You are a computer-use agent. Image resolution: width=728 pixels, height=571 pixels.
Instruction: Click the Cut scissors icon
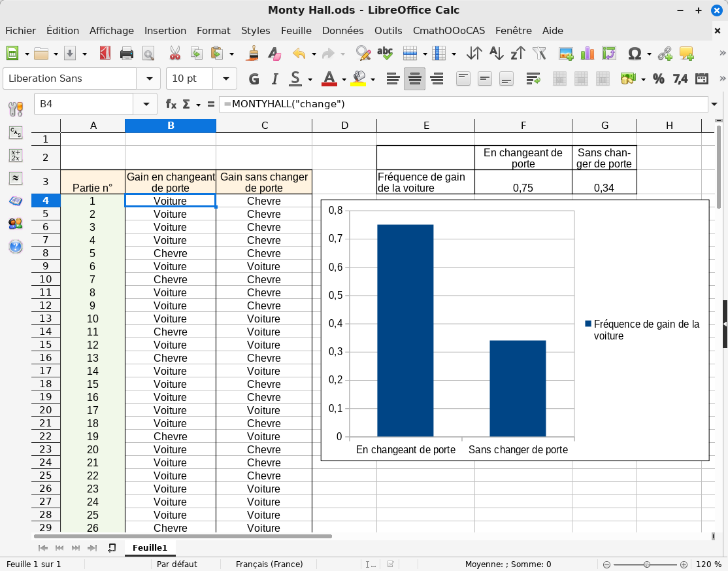coord(174,54)
